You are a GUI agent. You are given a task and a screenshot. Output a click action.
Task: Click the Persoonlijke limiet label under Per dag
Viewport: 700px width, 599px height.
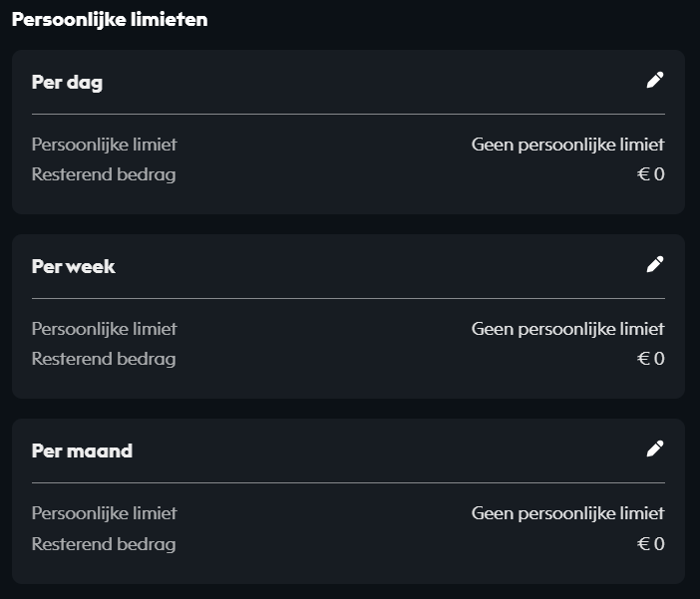coord(104,145)
